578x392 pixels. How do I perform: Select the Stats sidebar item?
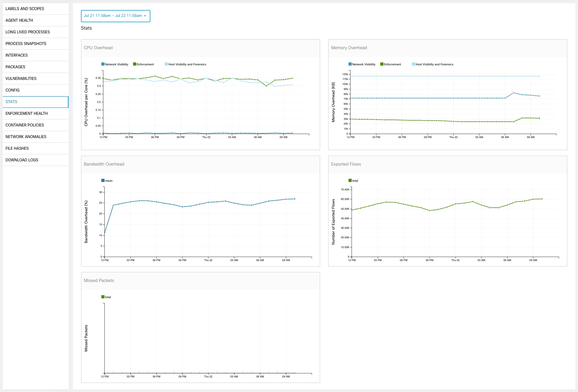coord(36,102)
